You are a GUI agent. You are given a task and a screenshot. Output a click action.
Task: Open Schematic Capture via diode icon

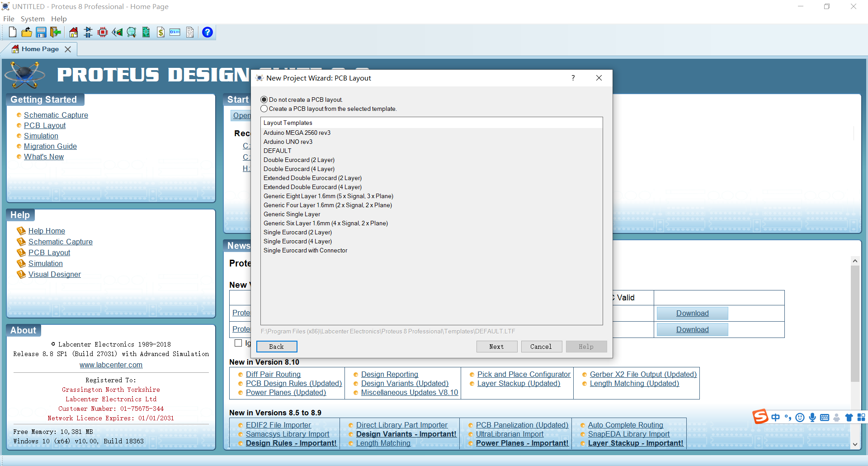pyautogui.click(x=88, y=32)
